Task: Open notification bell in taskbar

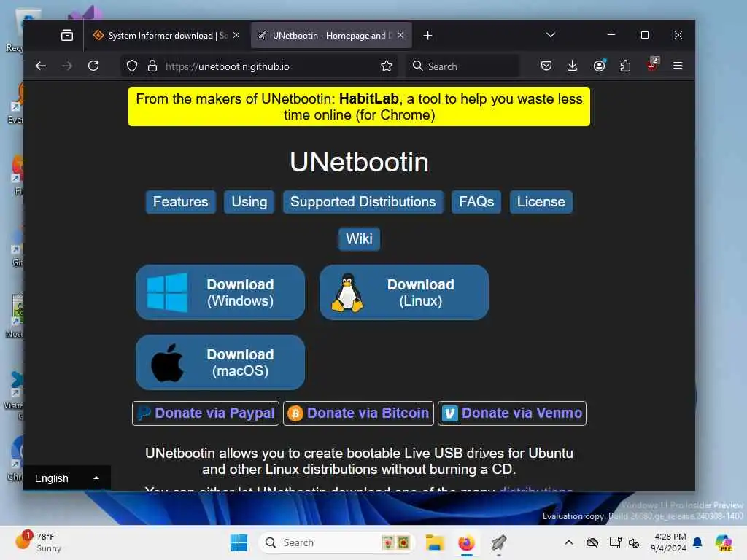Action: pyautogui.click(x=697, y=542)
